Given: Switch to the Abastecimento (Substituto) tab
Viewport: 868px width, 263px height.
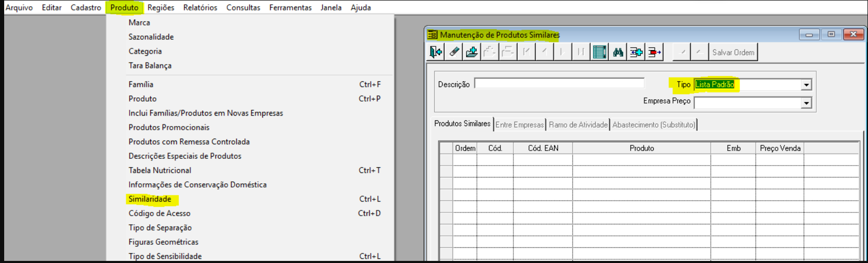Looking at the screenshot, I should tap(654, 125).
